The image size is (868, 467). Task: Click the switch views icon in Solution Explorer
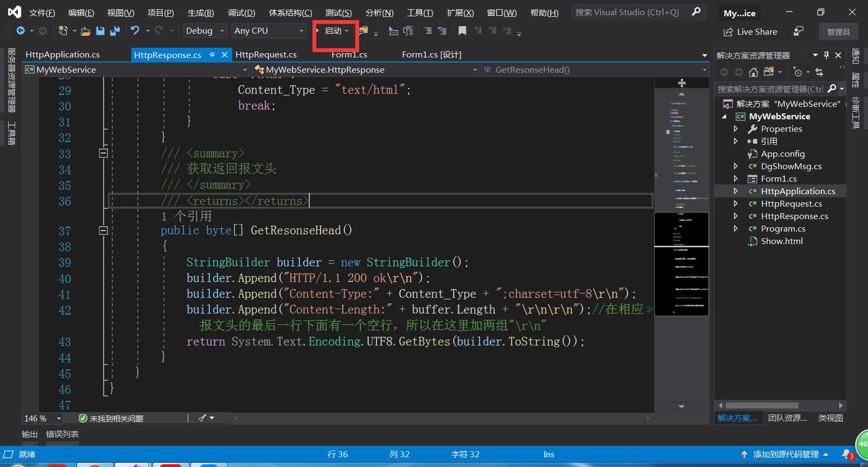(769, 72)
